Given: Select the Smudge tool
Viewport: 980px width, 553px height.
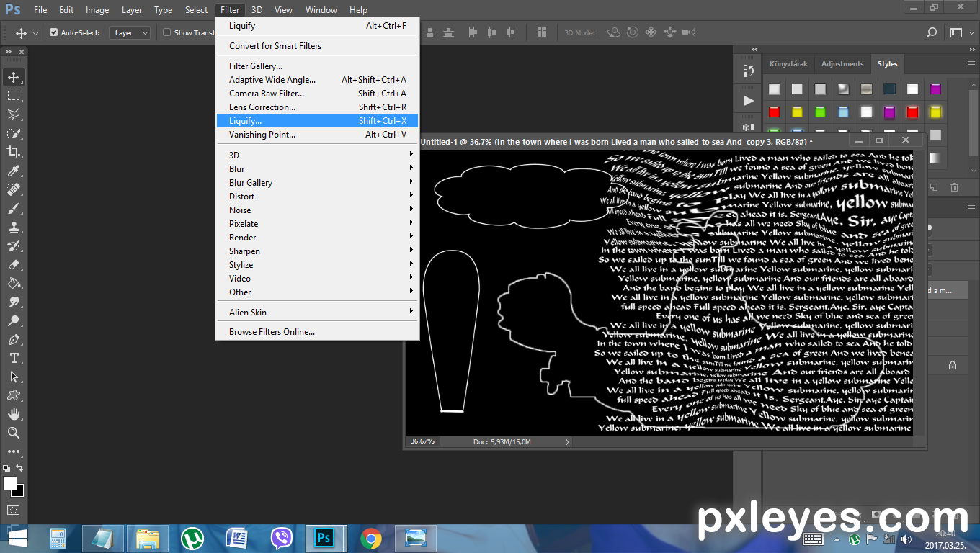Looking at the screenshot, I should point(14,302).
